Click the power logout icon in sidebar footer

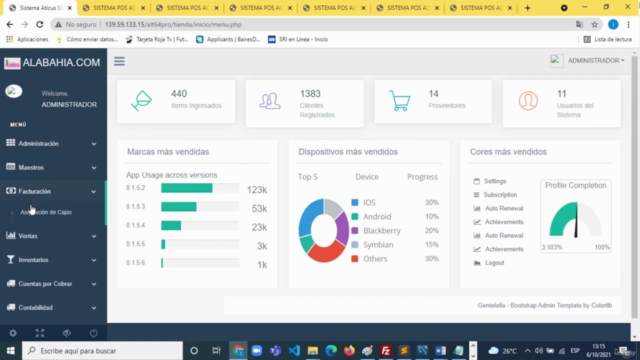tap(93, 333)
